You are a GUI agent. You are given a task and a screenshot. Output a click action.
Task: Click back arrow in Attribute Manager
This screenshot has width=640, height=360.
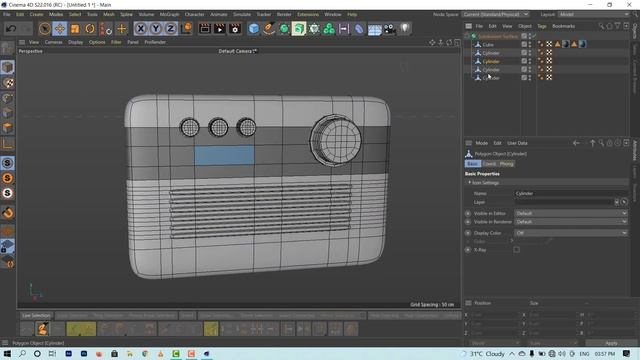point(576,143)
